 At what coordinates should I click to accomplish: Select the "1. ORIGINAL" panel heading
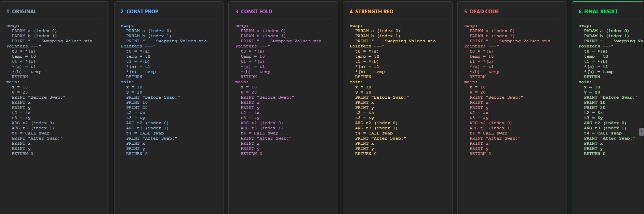click(22, 12)
